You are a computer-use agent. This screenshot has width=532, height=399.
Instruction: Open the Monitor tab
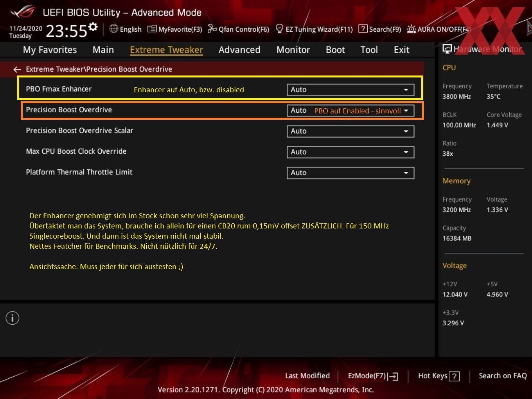click(293, 50)
